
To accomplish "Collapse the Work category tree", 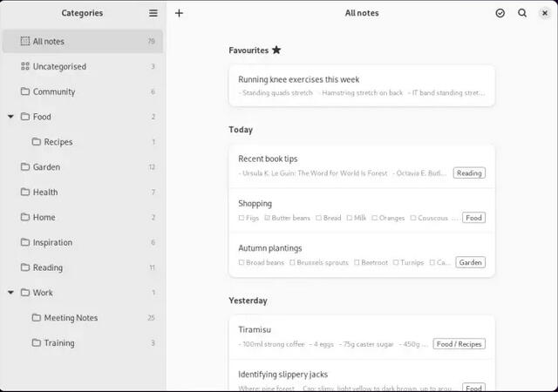I will point(10,293).
